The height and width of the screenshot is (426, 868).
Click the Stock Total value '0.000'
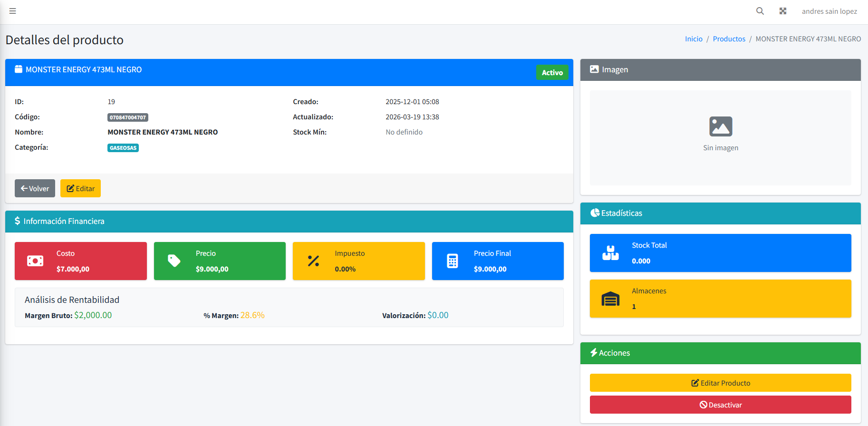641,261
